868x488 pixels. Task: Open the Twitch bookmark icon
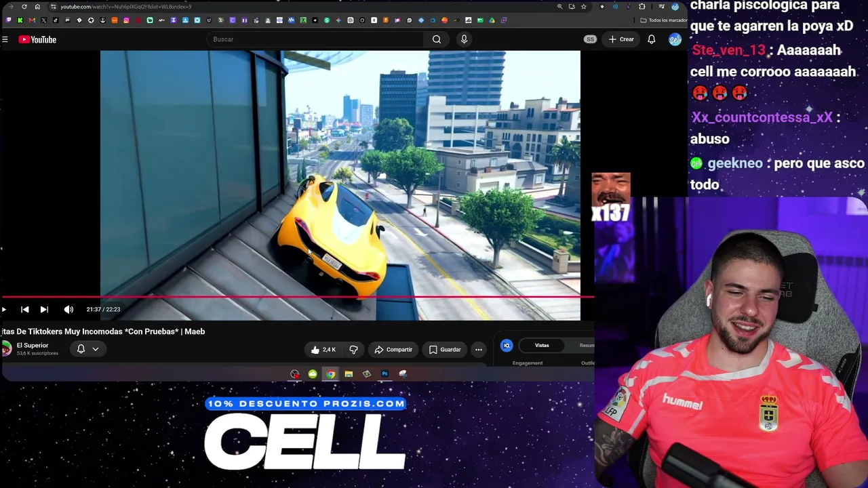pyautogui.click(x=8, y=20)
